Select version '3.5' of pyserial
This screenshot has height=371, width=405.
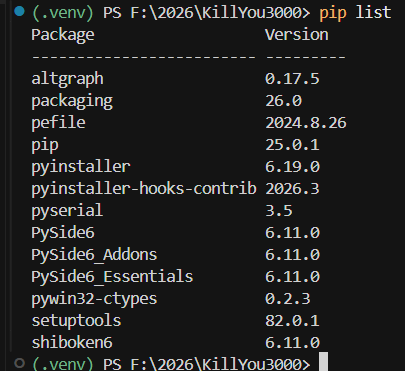pyautogui.click(x=279, y=211)
